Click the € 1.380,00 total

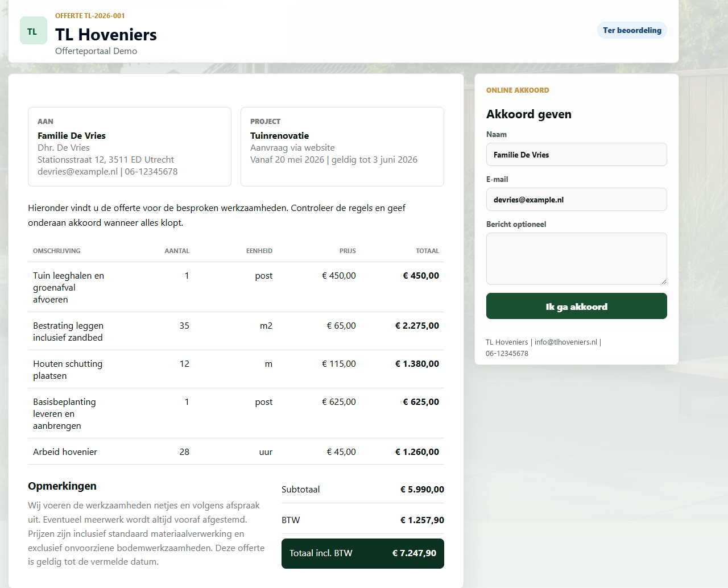click(417, 364)
